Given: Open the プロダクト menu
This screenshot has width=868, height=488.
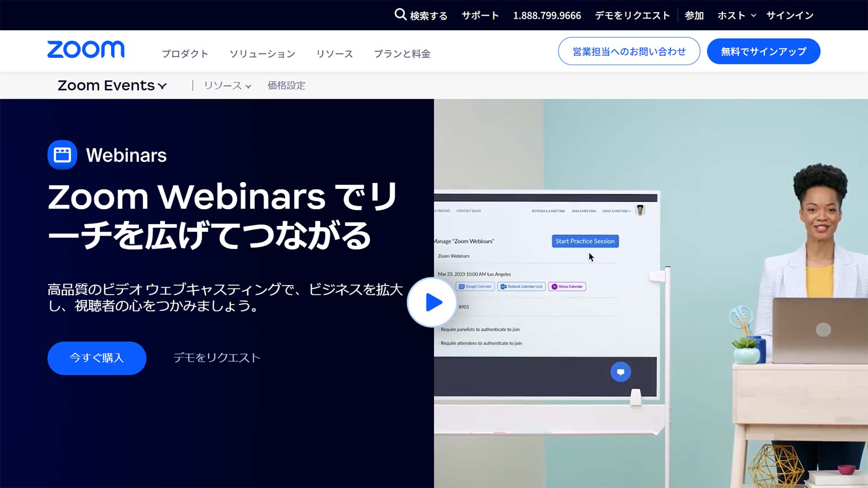Looking at the screenshot, I should (x=185, y=53).
